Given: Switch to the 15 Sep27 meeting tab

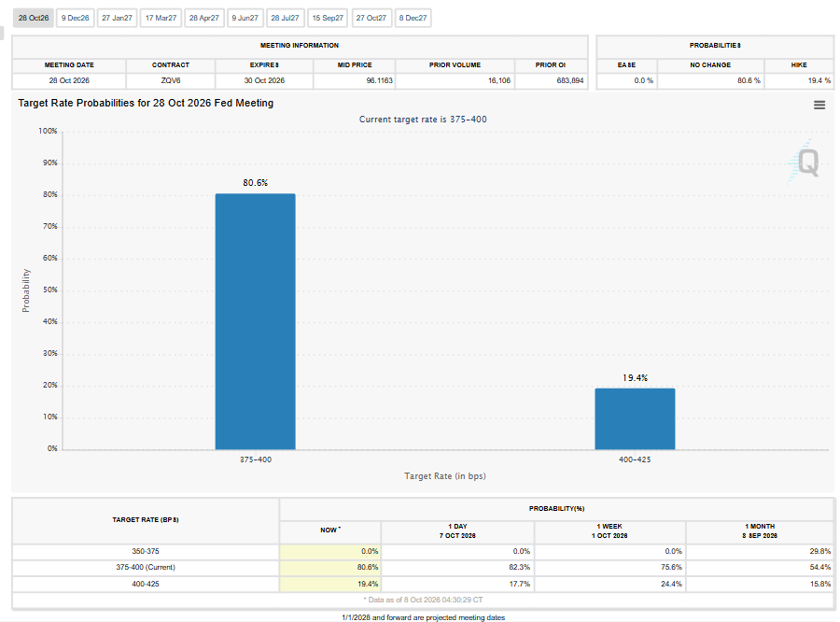Looking at the screenshot, I should [x=328, y=18].
